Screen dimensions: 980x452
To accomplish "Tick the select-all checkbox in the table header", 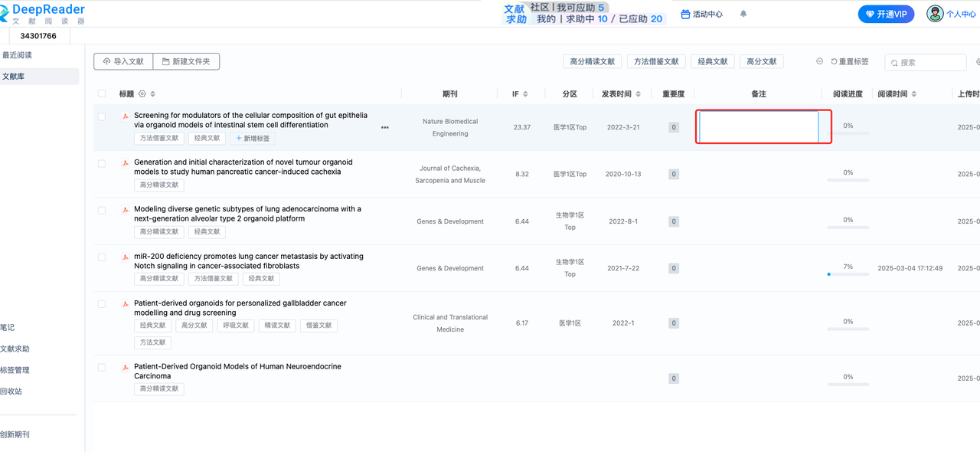I will [102, 94].
